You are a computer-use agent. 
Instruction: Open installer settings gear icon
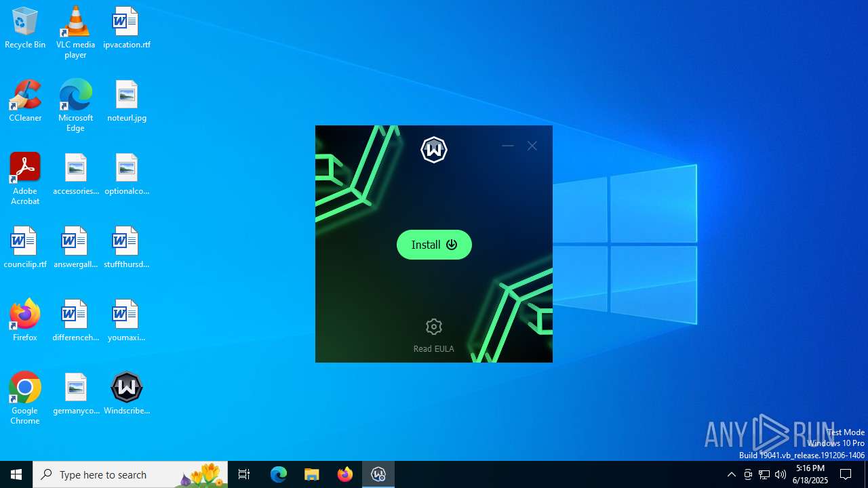pyautogui.click(x=434, y=327)
